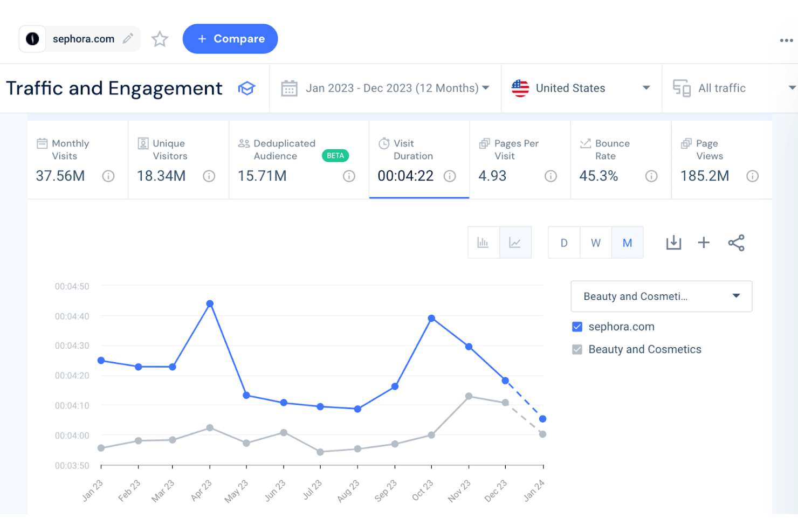
Task: Click the sephora.com Oct 23 data point
Action: tap(431, 319)
